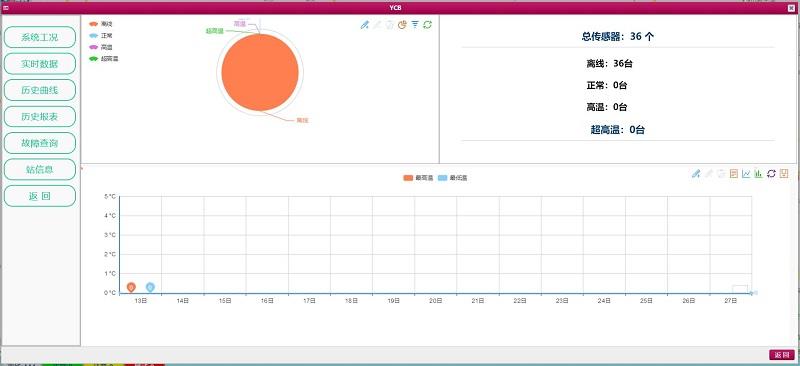The image size is (800, 366).
Task: Toggle 离线 series in pie legend
Action: (x=101, y=24)
